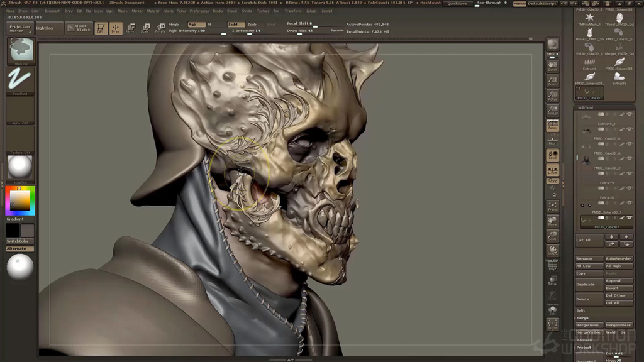Toggle Local symmetry button
This screenshot has width=644, height=362.
point(552,155)
